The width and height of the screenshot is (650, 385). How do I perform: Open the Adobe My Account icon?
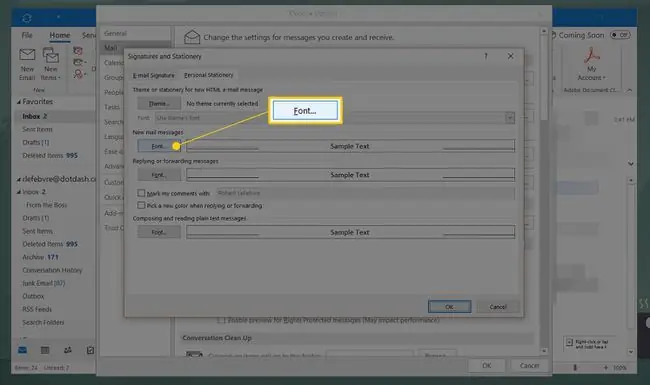[x=592, y=55]
